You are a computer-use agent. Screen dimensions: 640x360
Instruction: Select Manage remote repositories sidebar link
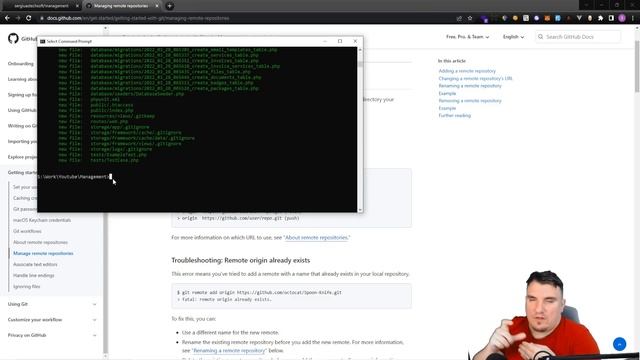pos(43,253)
